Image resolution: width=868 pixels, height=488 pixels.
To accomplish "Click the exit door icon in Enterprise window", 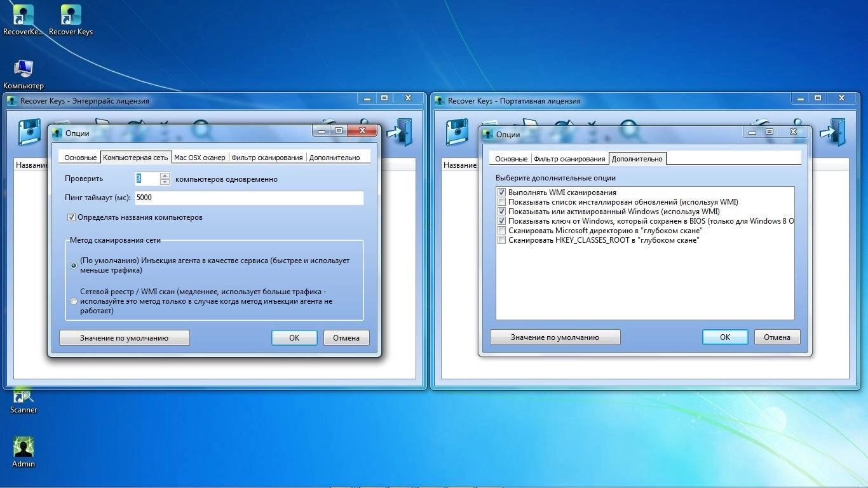I will [x=400, y=132].
